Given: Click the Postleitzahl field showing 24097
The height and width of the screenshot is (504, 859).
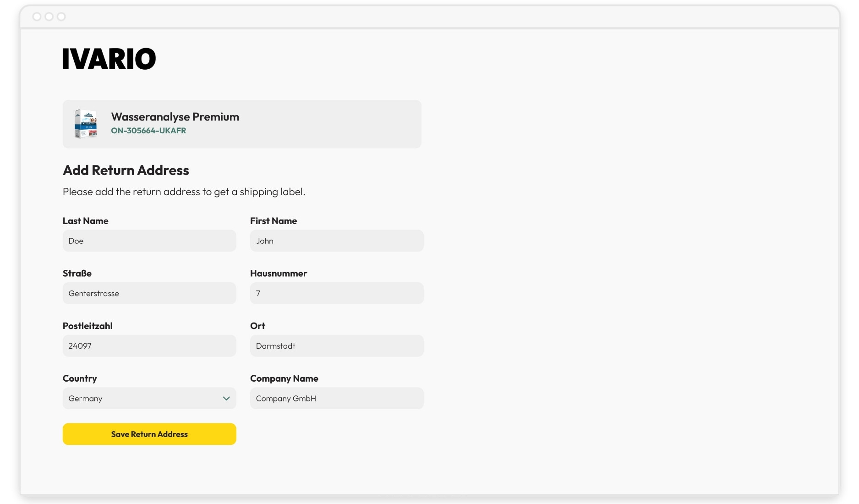Looking at the screenshot, I should tap(149, 346).
